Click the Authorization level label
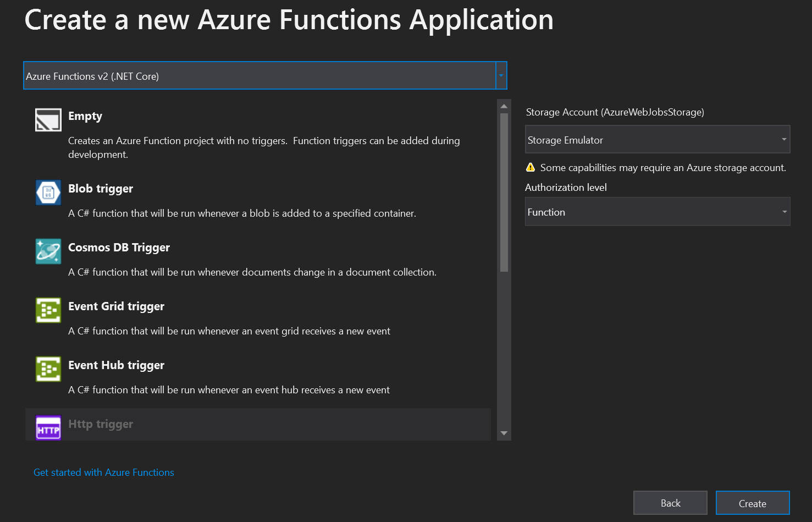This screenshot has height=522, width=812. (566, 188)
